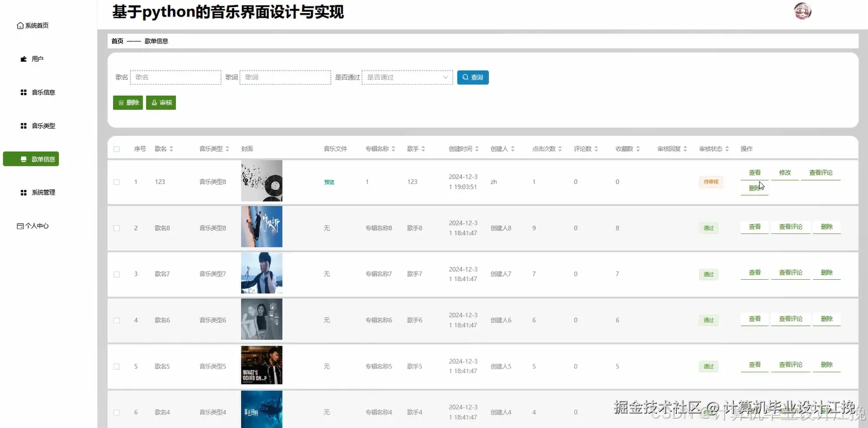The height and width of the screenshot is (428, 868).
Task: Open cover thumbnail for 歌名8
Action: point(261,227)
